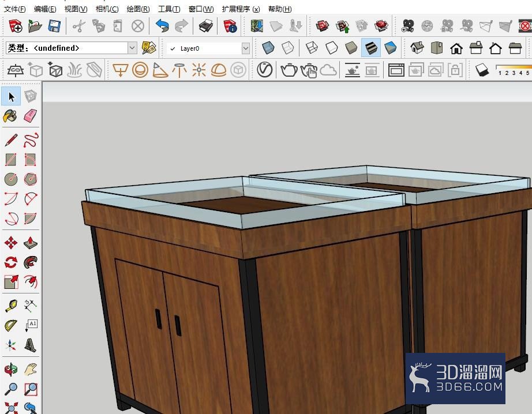Select the arrow Select tool
This screenshot has width=532, height=414.
pyautogui.click(x=11, y=97)
